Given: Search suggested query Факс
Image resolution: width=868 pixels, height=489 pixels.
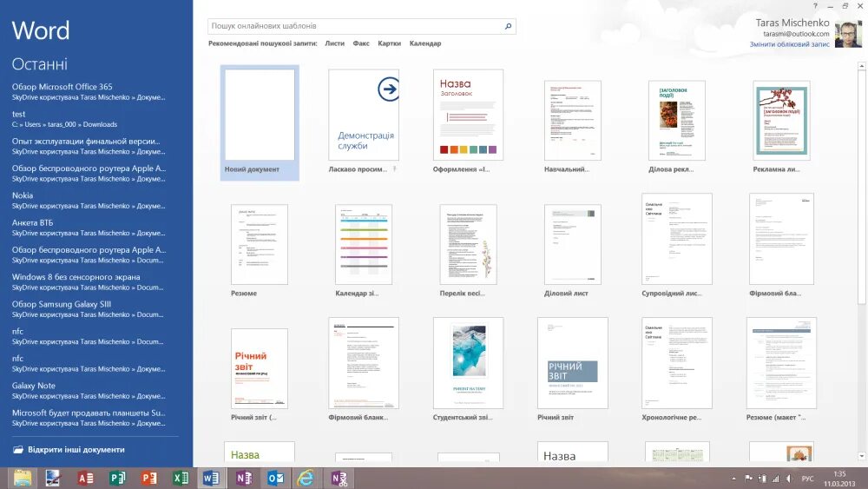Looking at the screenshot, I should 361,43.
